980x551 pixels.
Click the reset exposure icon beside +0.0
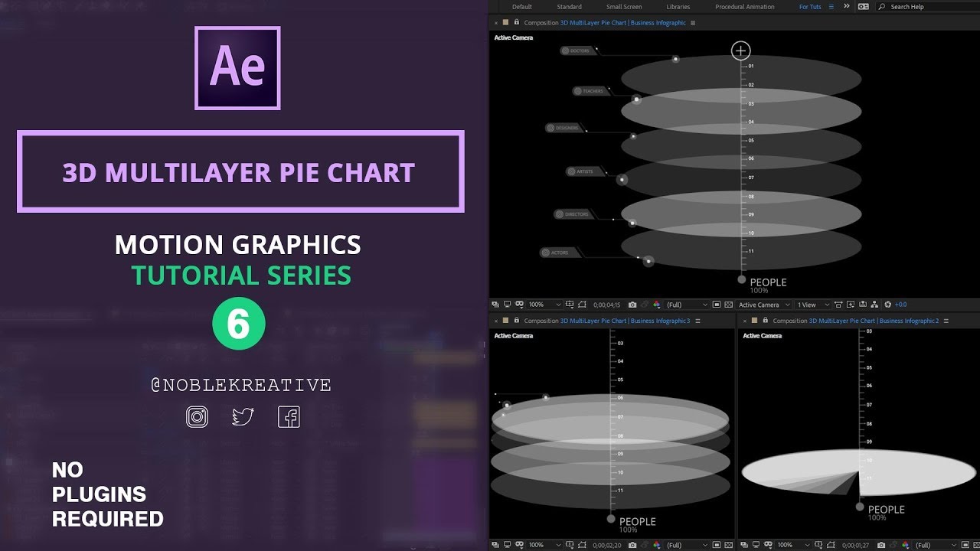pos(887,305)
